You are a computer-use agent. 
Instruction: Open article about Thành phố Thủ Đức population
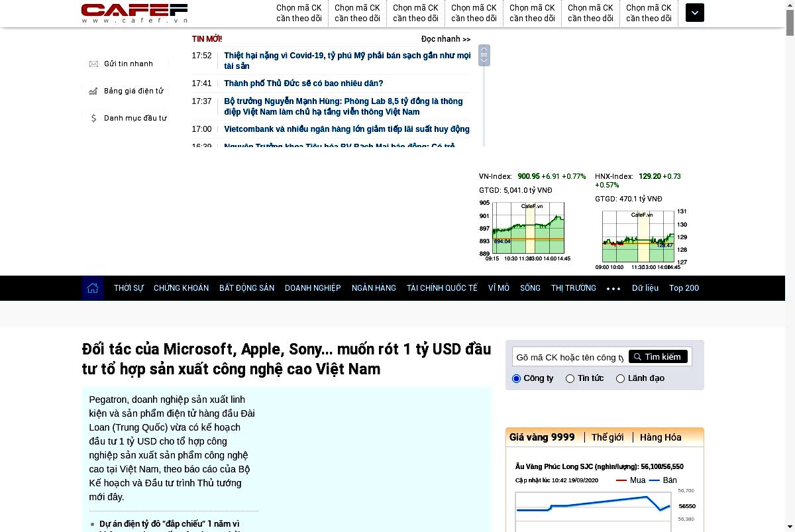tap(303, 83)
